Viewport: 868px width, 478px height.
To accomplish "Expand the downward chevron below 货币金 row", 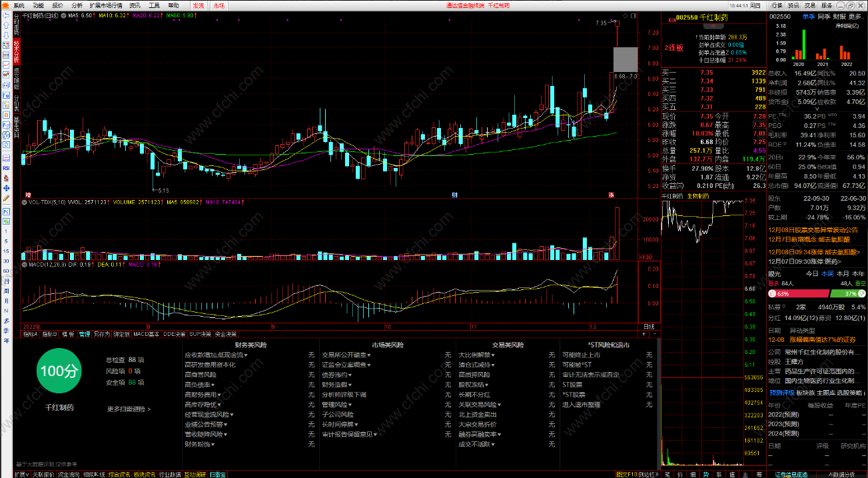I will click(817, 108).
